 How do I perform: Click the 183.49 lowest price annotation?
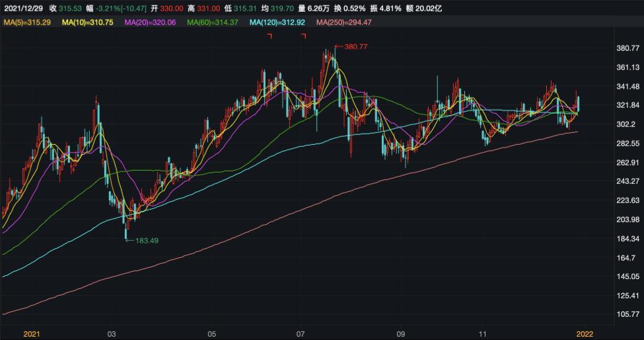(147, 241)
